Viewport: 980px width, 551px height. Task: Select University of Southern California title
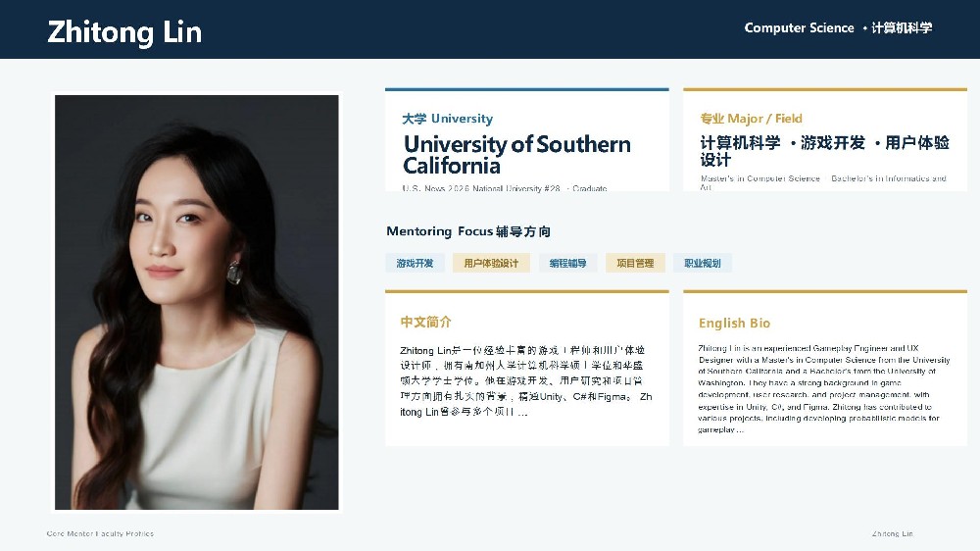[x=516, y=155]
